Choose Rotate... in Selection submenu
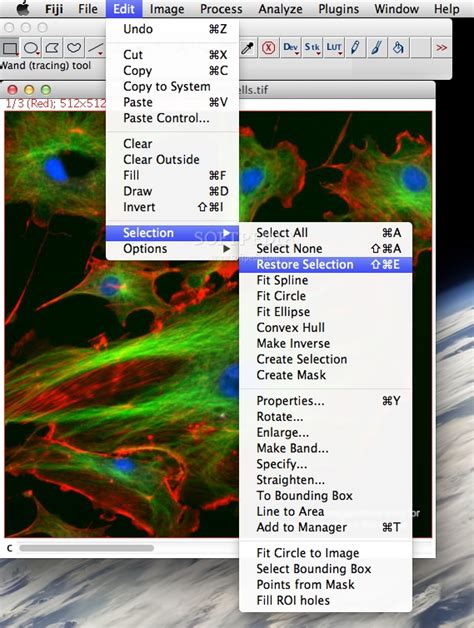Screen dimensions: 474x628 point(326,417)
